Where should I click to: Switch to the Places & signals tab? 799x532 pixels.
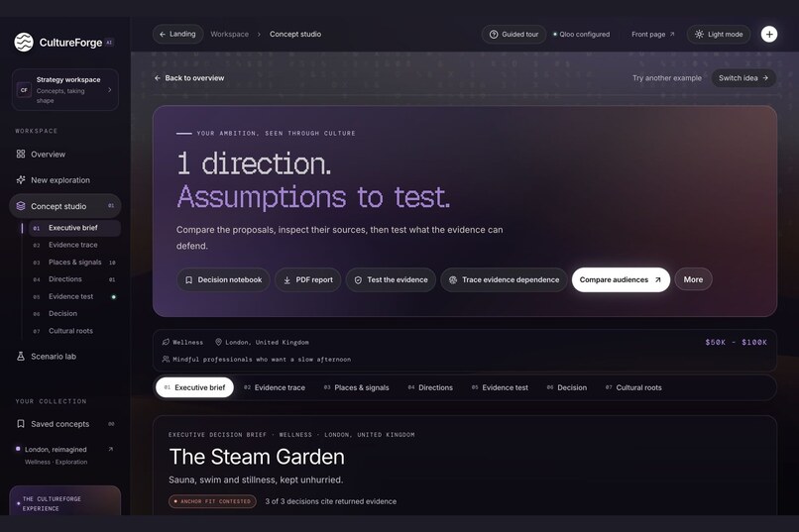(356, 387)
